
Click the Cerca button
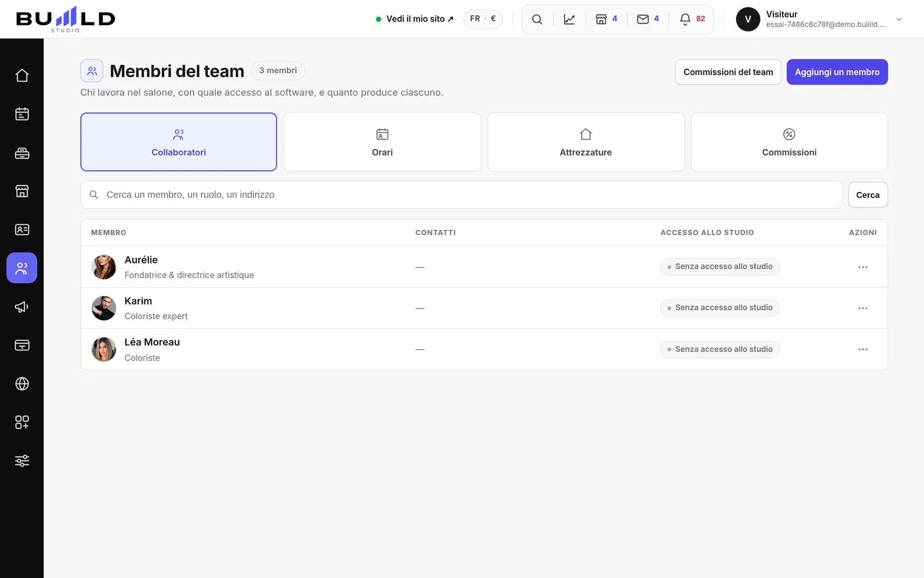(868, 195)
